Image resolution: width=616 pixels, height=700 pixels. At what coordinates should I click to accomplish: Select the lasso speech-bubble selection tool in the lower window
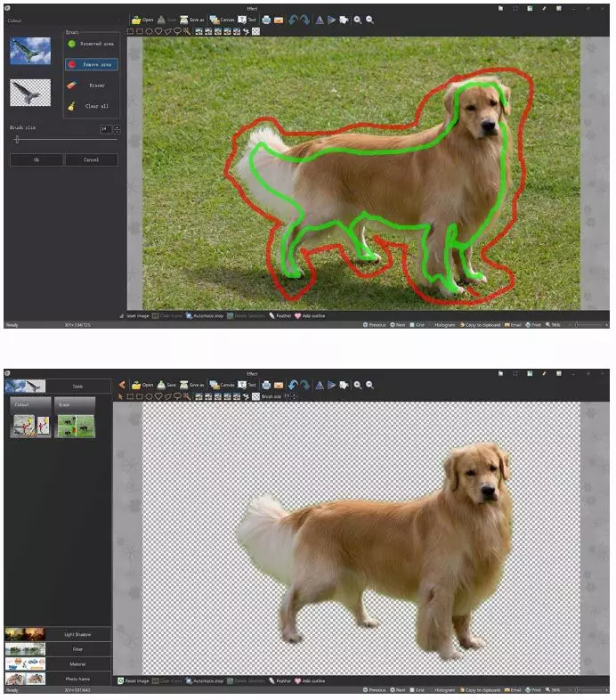[177, 396]
